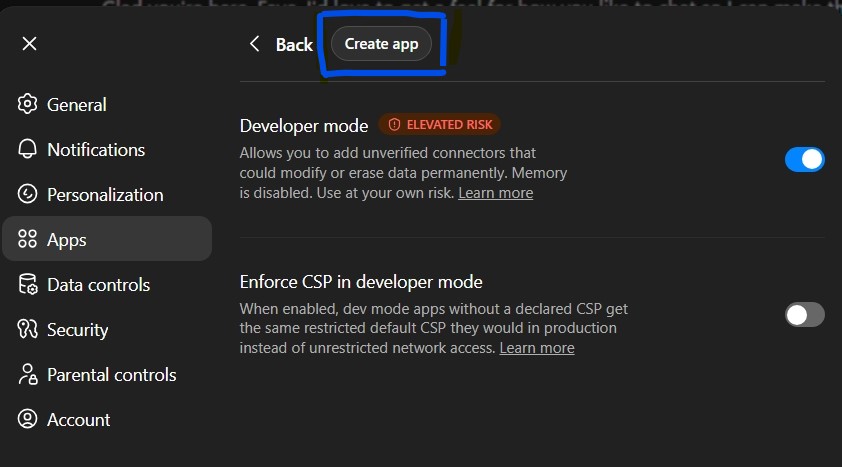Click the Elevated Risk warning badge

440,125
